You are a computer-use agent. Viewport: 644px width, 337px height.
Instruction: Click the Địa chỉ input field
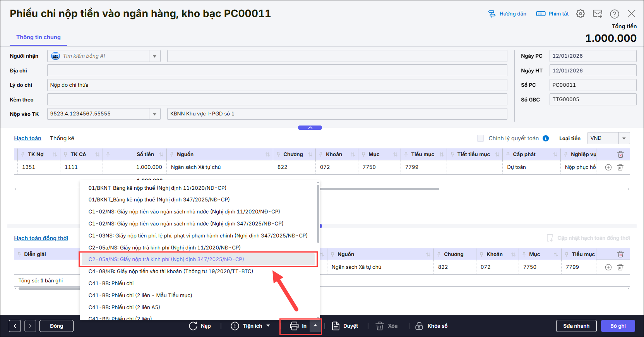277,70
